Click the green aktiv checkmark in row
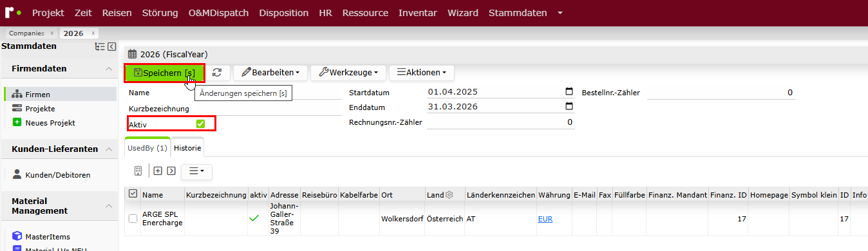The width and height of the screenshot is (868, 251). [x=254, y=219]
